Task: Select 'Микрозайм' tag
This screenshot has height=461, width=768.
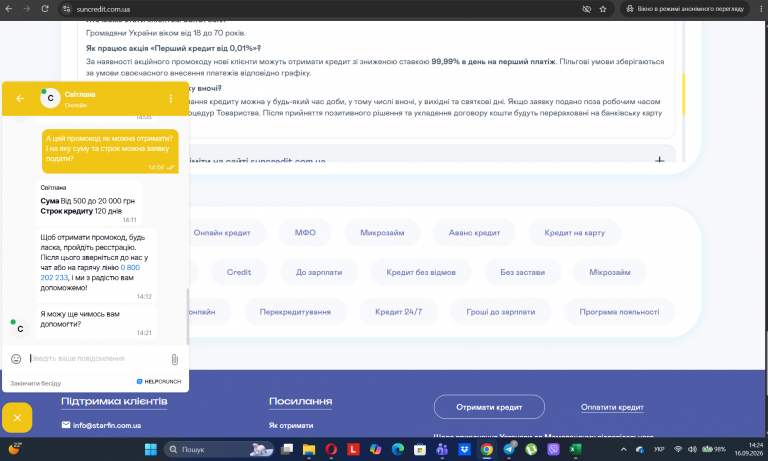Action: pyautogui.click(x=382, y=233)
